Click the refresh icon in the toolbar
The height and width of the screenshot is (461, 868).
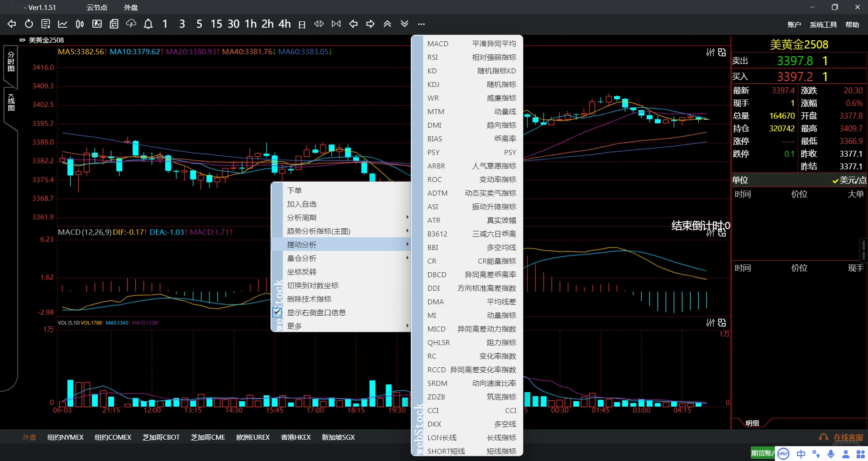pos(29,24)
